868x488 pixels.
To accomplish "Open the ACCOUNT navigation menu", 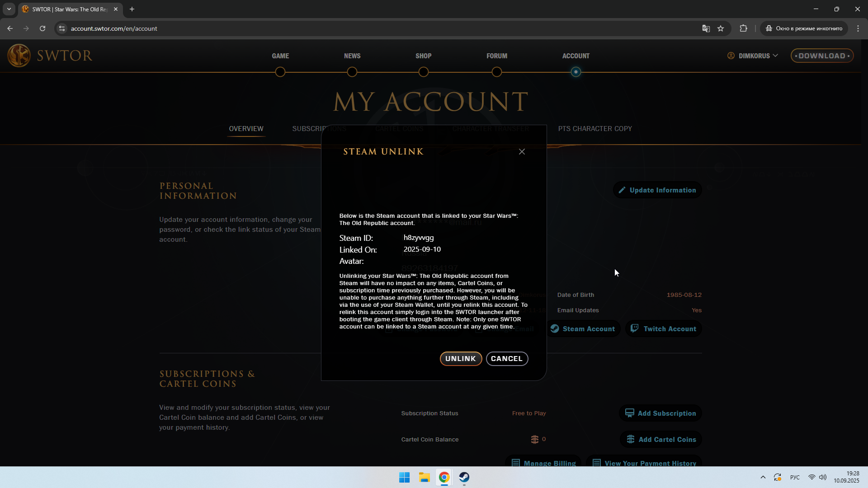I will click(x=576, y=56).
